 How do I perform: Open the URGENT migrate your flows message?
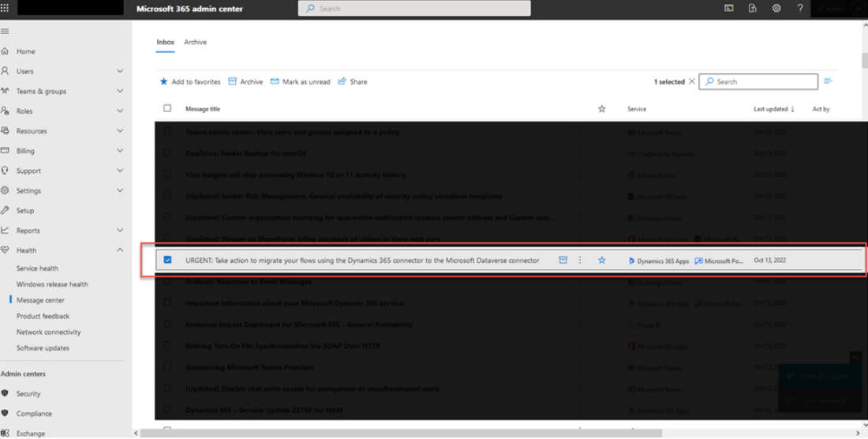point(362,261)
